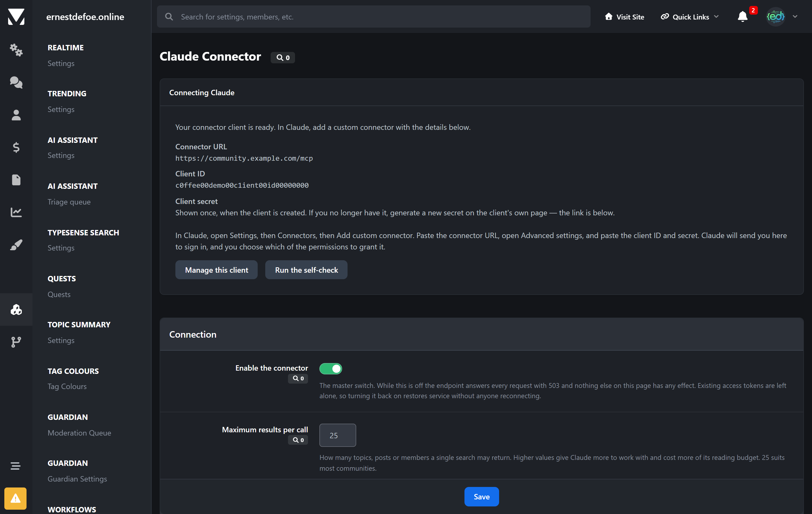
Task: Click the QUESTS section heading
Action: point(62,279)
